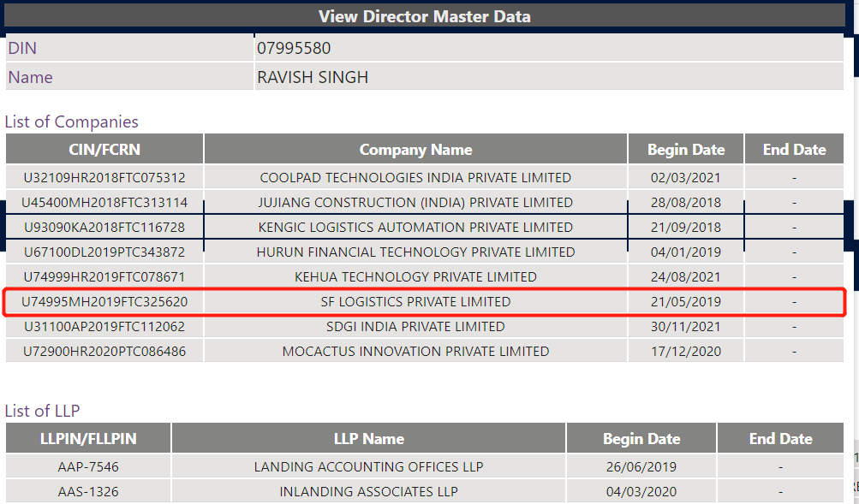Image resolution: width=859 pixels, height=504 pixels.
Task: Click the Company Name column header
Action: [415, 150]
